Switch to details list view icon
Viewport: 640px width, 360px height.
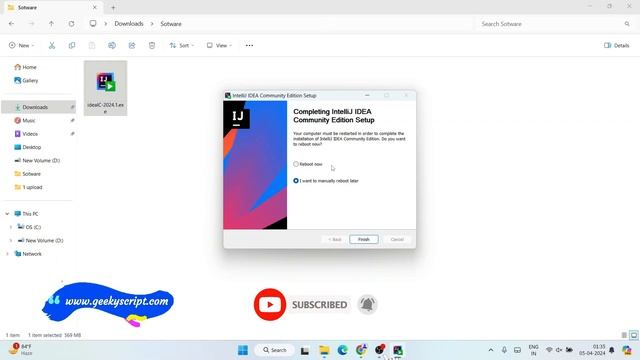(x=624, y=335)
